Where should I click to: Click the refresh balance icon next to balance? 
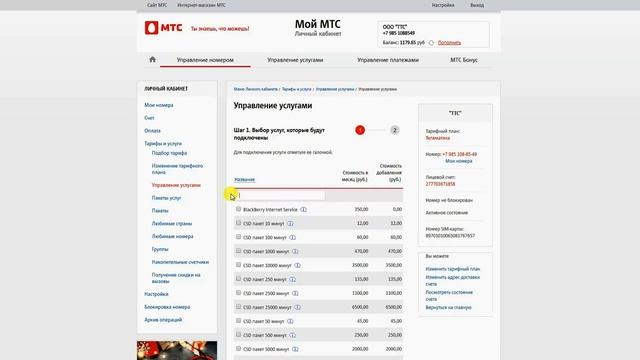(x=431, y=42)
